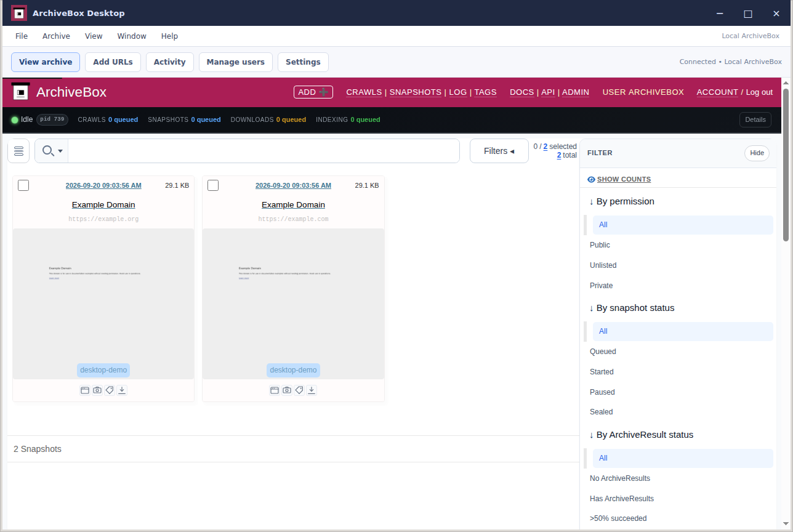Click the tag icon under example.com
This screenshot has height=532, width=793.
[x=299, y=390]
